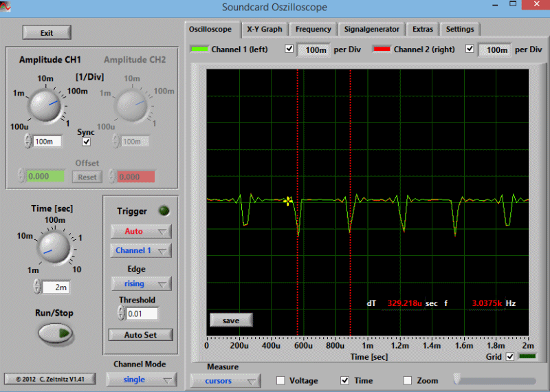Click the dT 329.218u readout

[x=404, y=303]
